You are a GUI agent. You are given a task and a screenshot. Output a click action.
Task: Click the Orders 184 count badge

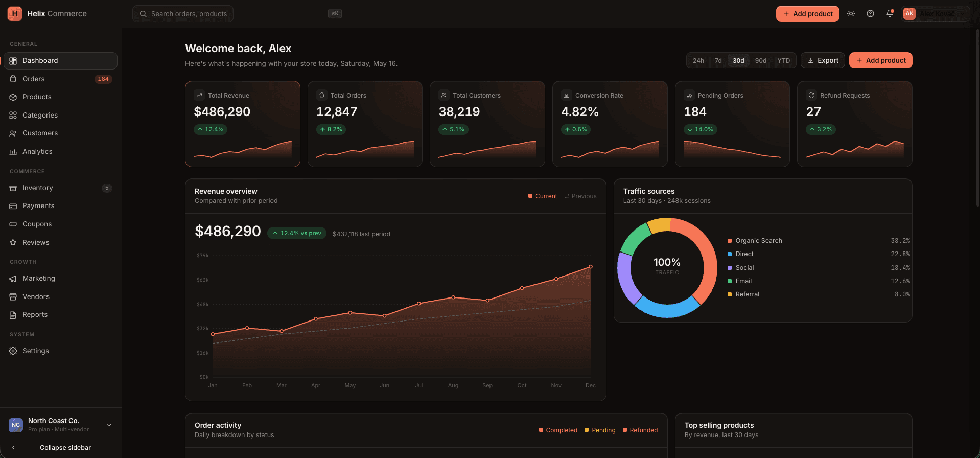point(103,79)
